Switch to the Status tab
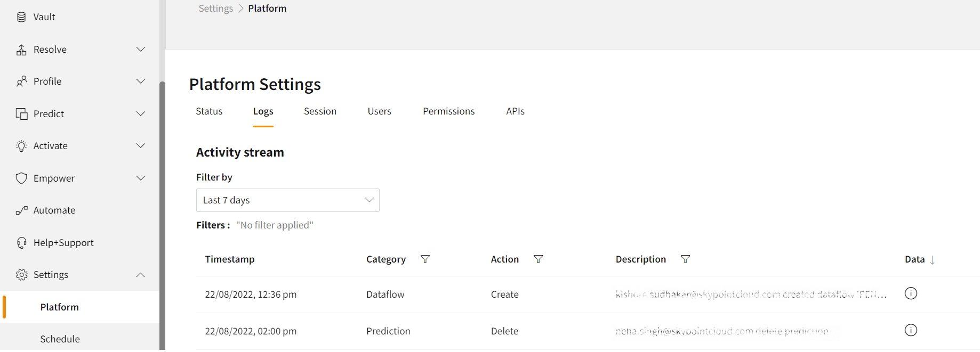980x352 pixels. [x=209, y=111]
